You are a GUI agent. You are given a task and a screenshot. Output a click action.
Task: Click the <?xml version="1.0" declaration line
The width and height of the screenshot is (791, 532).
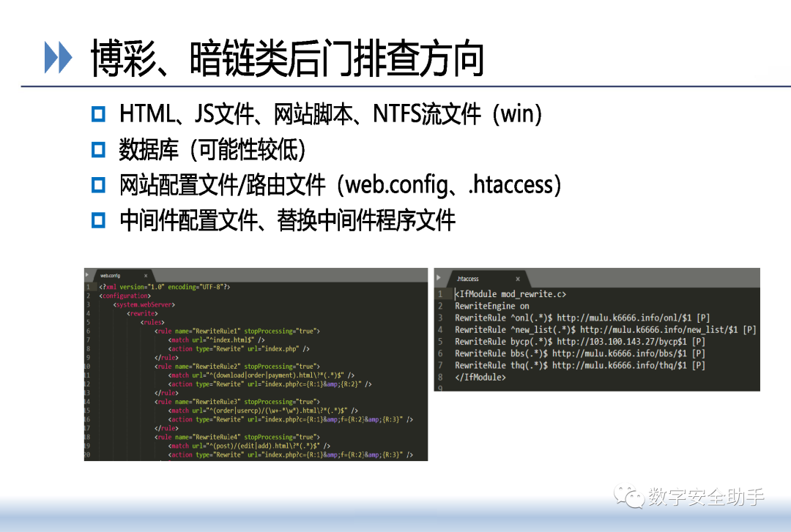click(165, 287)
